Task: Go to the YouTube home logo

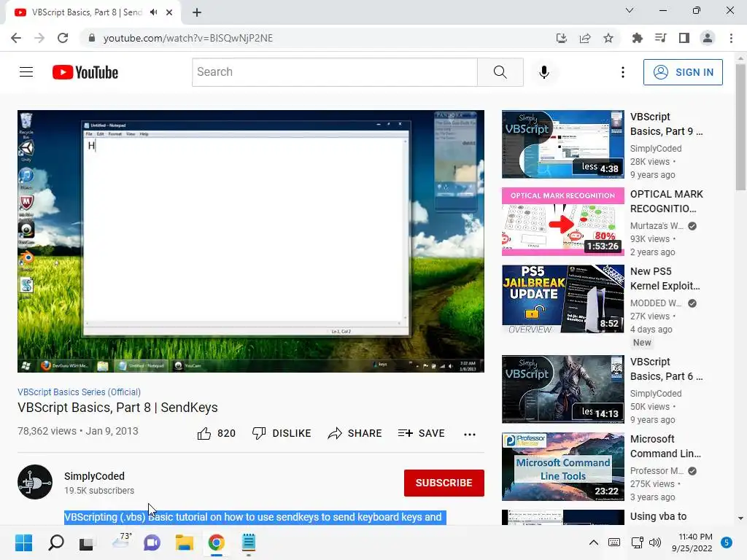Action: pos(85,72)
